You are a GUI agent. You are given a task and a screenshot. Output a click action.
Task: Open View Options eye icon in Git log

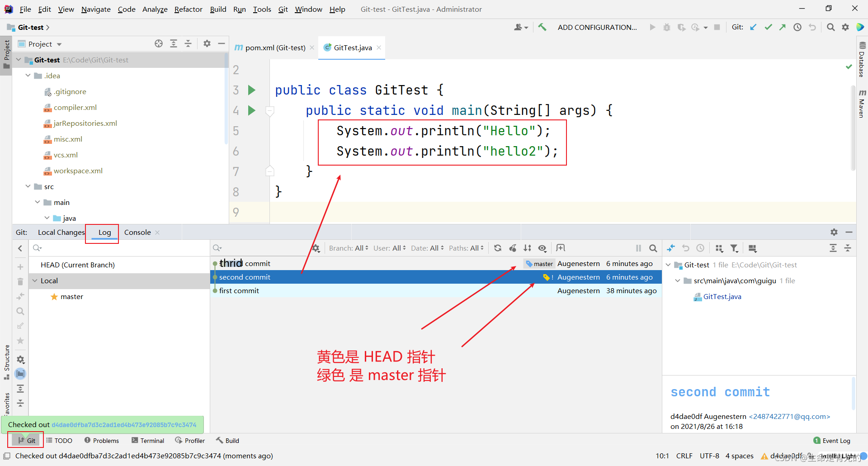click(542, 248)
